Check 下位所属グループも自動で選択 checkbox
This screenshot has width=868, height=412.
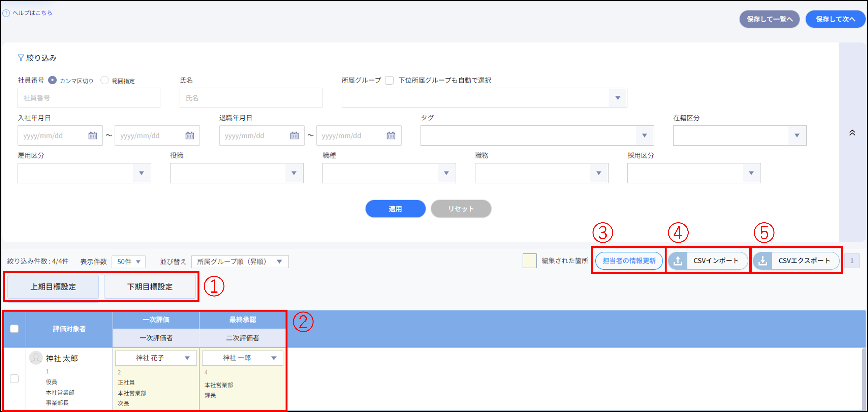pos(389,80)
